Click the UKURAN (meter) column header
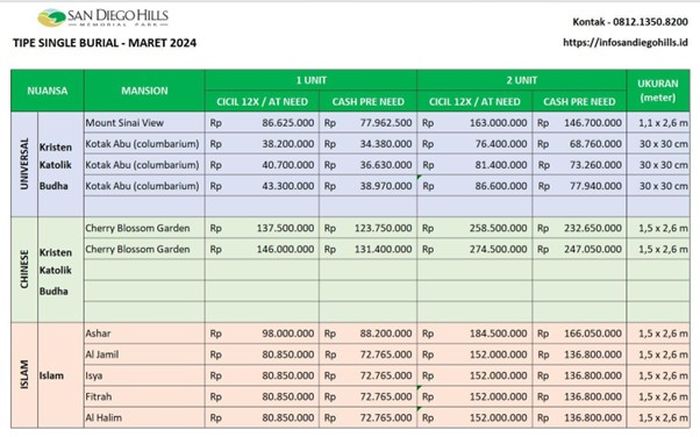The width and height of the screenshot is (700, 437). (657, 90)
